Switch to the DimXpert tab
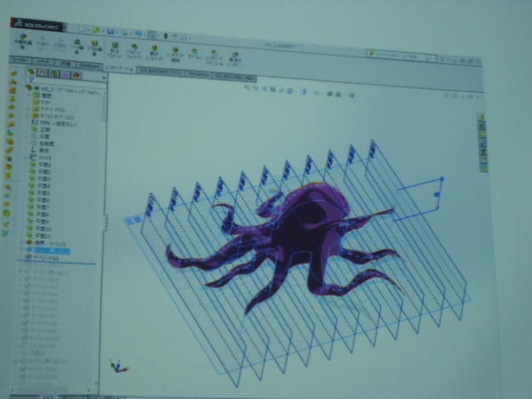The image size is (532, 399). pos(89,65)
